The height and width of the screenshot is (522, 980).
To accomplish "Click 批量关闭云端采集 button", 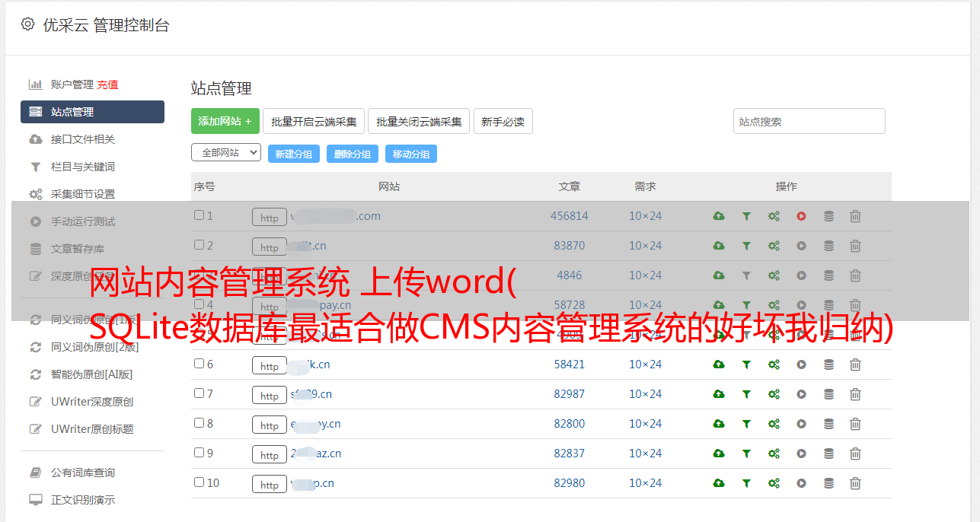I will point(419,121).
